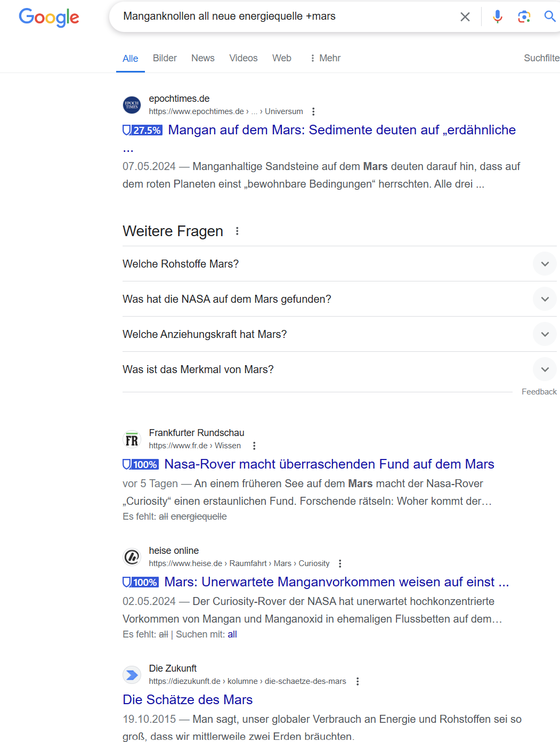Expand 'Was ist das Merkmal' question
The image size is (560, 742).
tap(339, 369)
